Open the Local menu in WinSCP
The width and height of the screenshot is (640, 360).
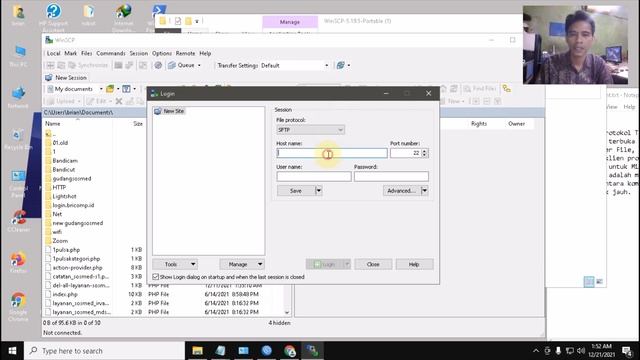coord(53,53)
